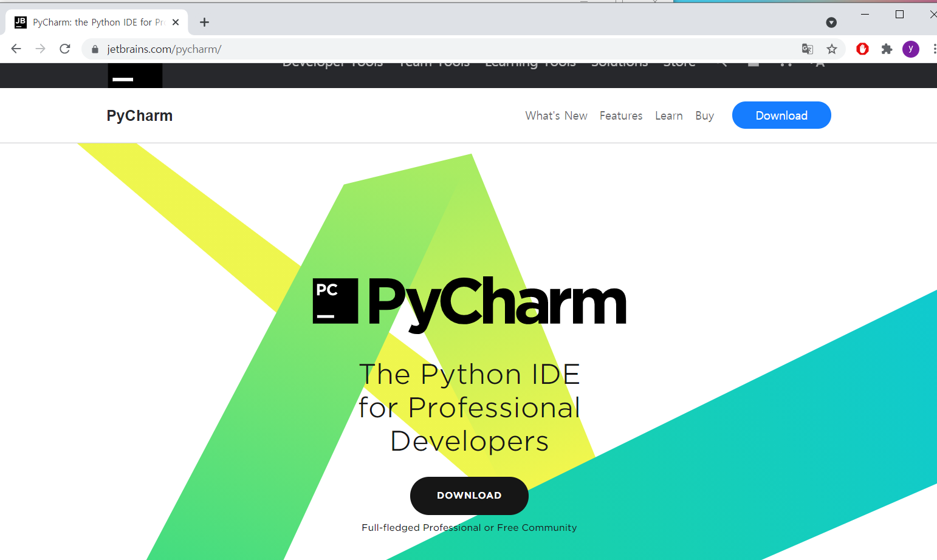Minimize the Chrome window

point(865,14)
